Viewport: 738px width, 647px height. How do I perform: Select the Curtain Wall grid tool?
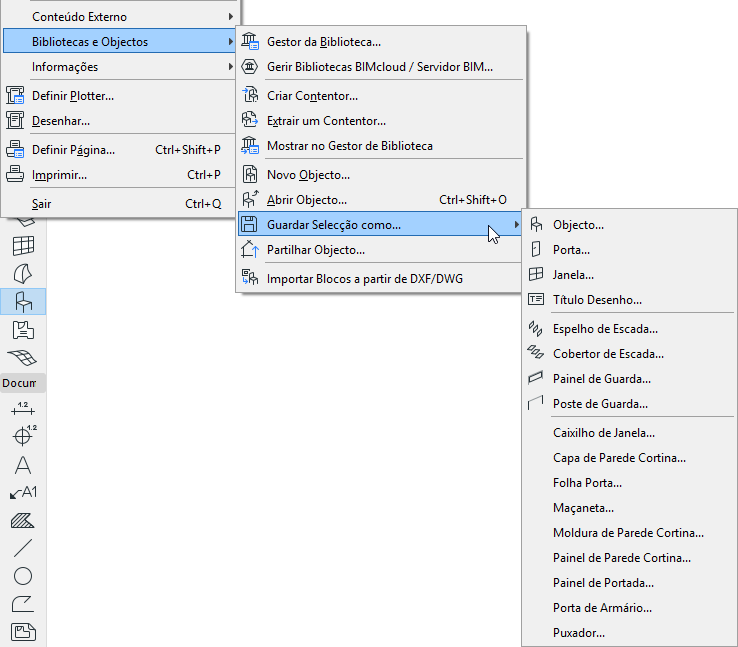click(23, 246)
